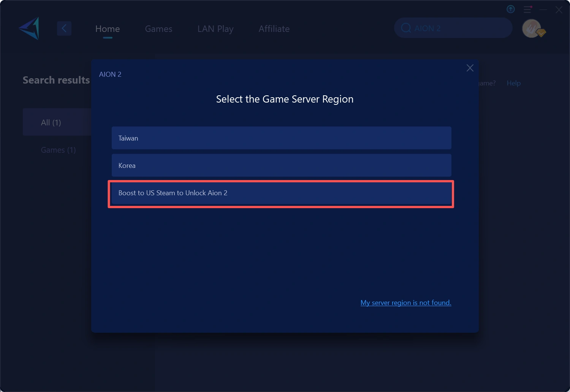The image size is (570, 392).
Task: Open the user avatar profile
Action: tap(532, 28)
